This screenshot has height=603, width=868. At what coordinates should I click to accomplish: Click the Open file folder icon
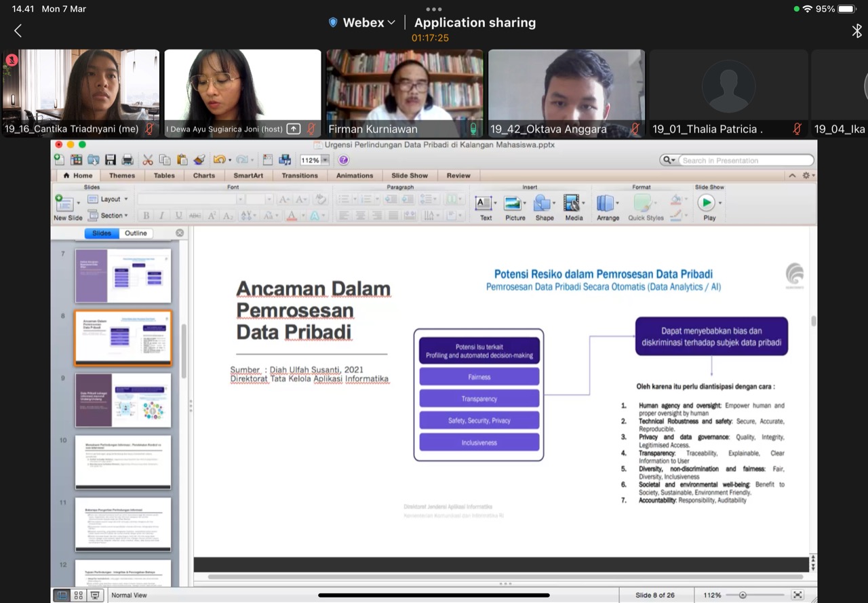(93, 160)
